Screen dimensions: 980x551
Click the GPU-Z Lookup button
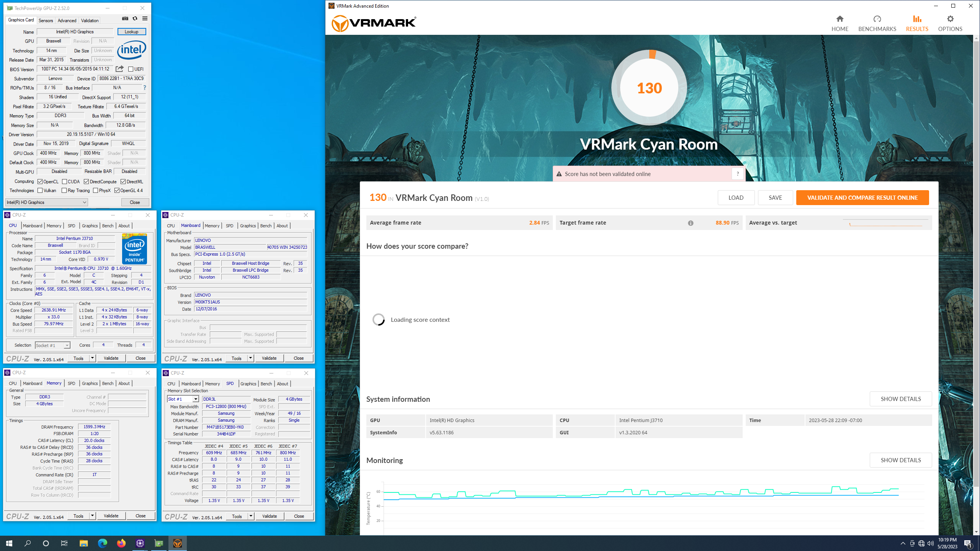pyautogui.click(x=131, y=32)
